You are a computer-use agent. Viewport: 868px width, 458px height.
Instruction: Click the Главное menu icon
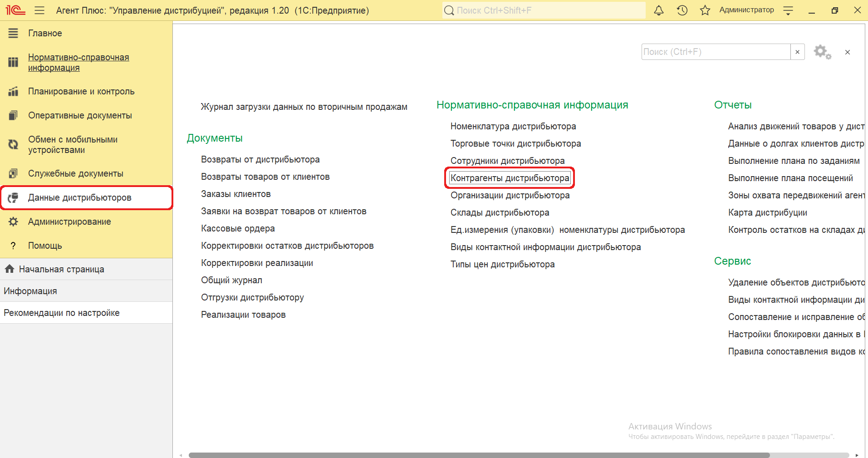coord(13,33)
